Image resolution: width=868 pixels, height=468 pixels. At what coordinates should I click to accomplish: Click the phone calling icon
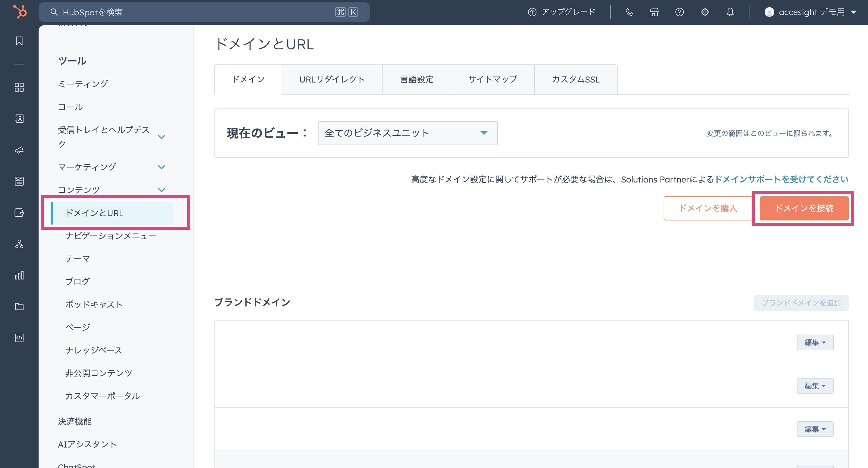(629, 12)
